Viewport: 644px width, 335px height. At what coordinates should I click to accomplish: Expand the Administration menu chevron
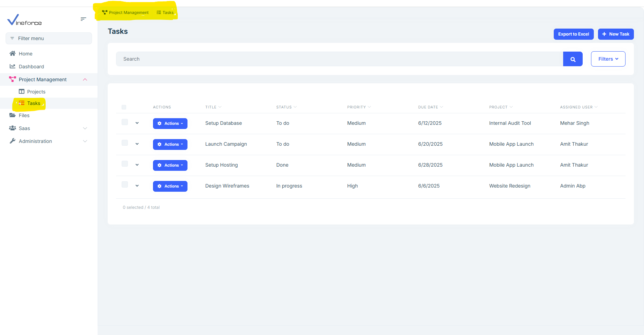[85, 141]
